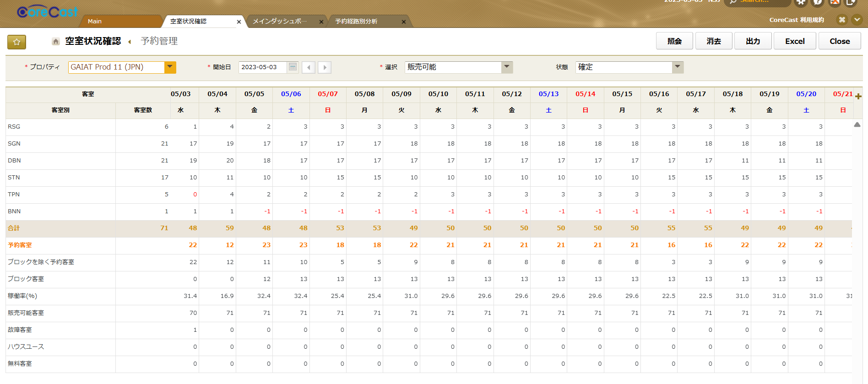This screenshot has height=384, width=868.
Task: Open the 選択 dropdown showing 販売可能
Action: coord(507,67)
